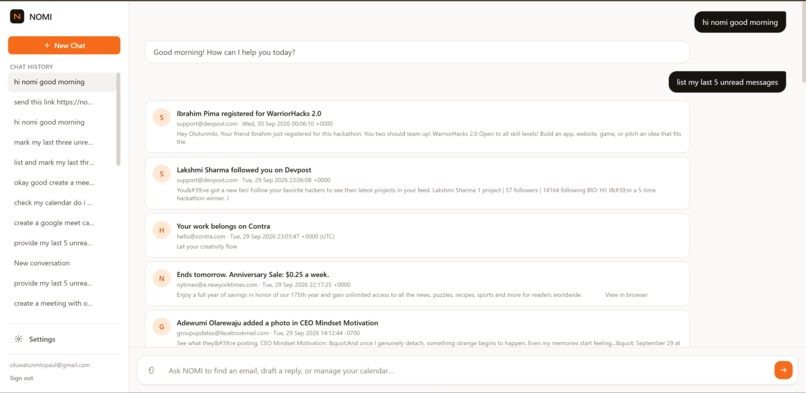The width and height of the screenshot is (806, 393).
Task: Click 'View in browser' in nytimes email
Action: pyautogui.click(x=626, y=295)
